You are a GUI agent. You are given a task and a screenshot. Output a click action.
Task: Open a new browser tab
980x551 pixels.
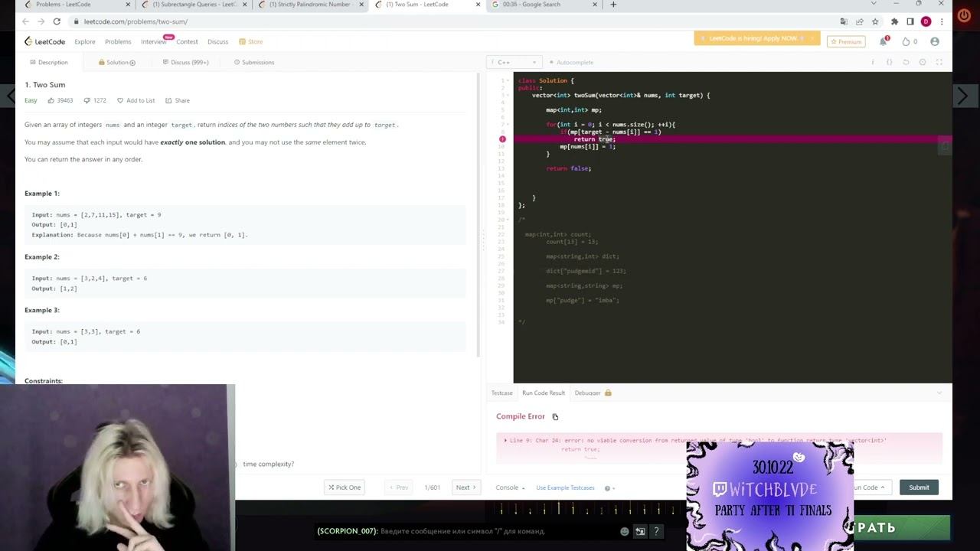613,5
